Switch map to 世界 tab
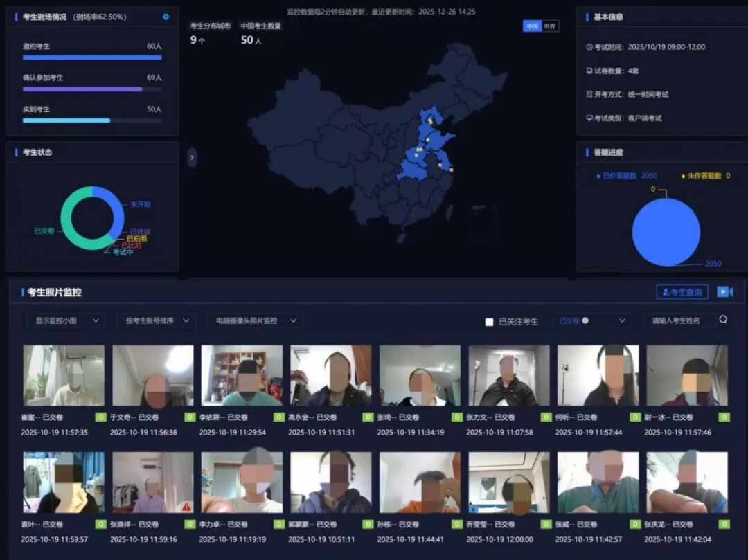 pos(550,26)
